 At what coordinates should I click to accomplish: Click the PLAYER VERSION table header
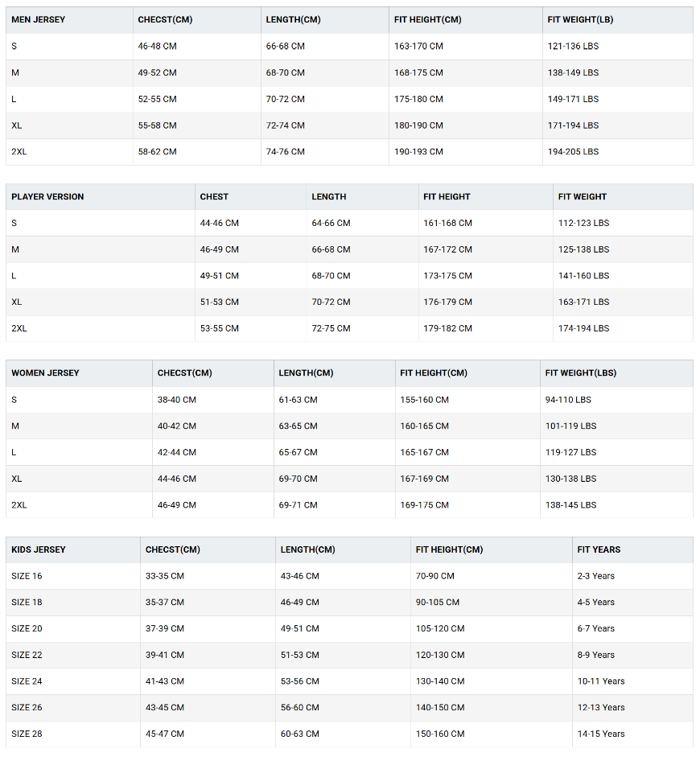click(x=47, y=196)
